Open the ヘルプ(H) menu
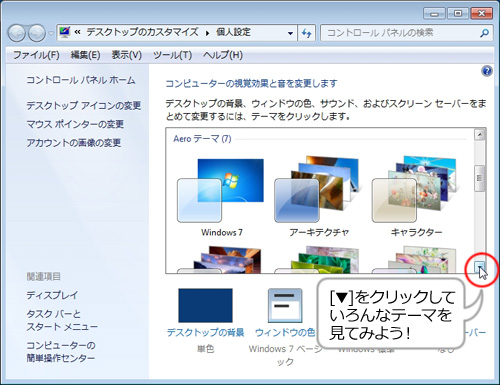Screen dimensions: 500x385 coord(223,55)
